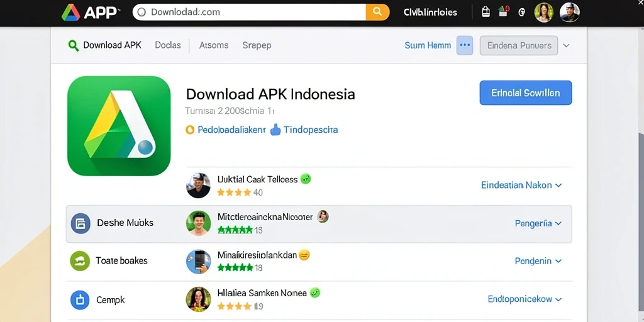Click the blue Erinolal Sowillen button
The width and height of the screenshot is (644, 322).
click(x=526, y=93)
